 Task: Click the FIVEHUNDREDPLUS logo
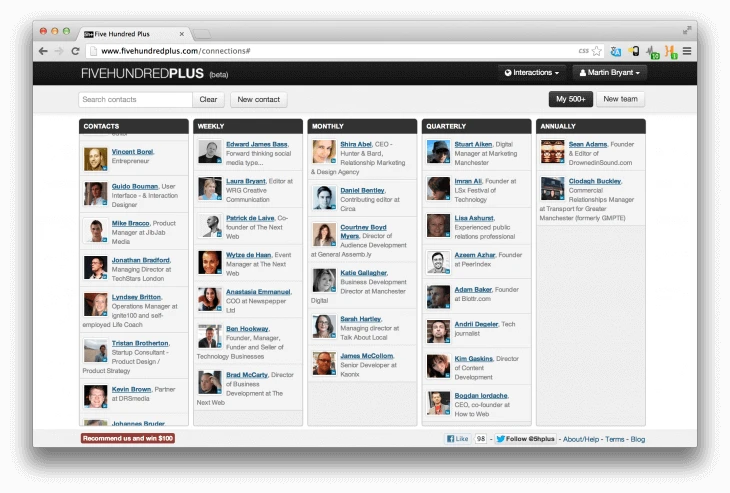pyautogui.click(x=142, y=74)
